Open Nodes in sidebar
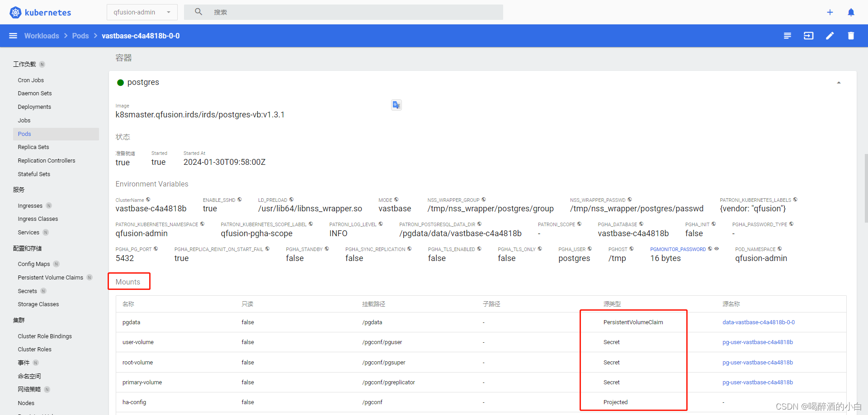This screenshot has height=415, width=868. 26,403
